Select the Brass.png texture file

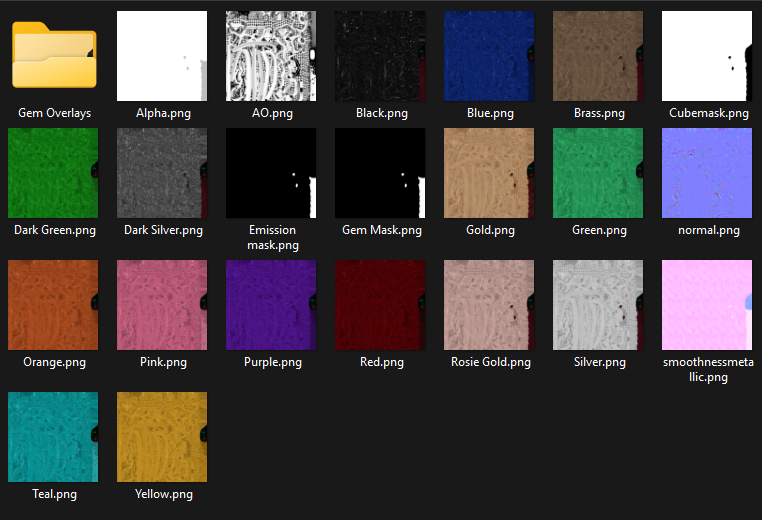pos(598,56)
